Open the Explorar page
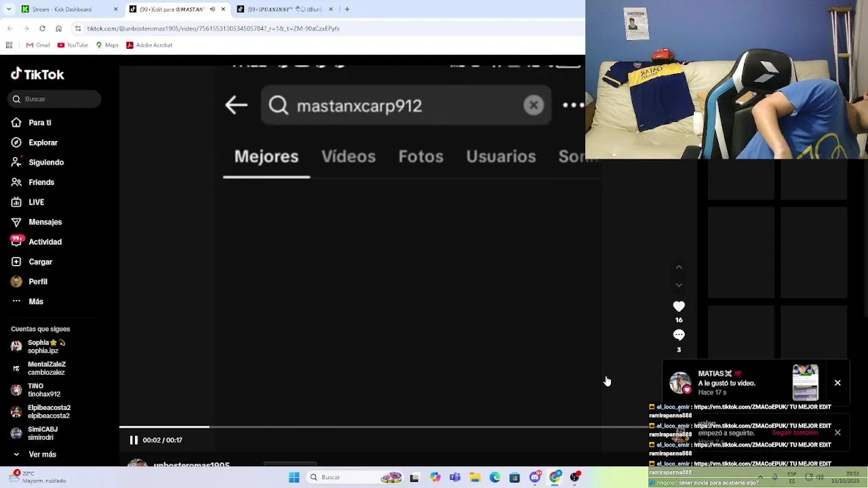This screenshot has height=488, width=868. click(34, 142)
